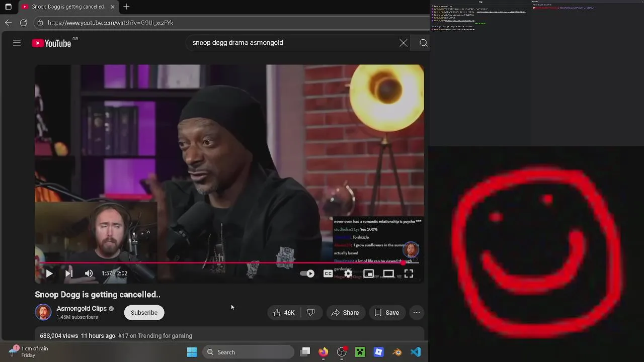
Task: Open #17 on Trending for gaming link
Action: click(x=155, y=336)
